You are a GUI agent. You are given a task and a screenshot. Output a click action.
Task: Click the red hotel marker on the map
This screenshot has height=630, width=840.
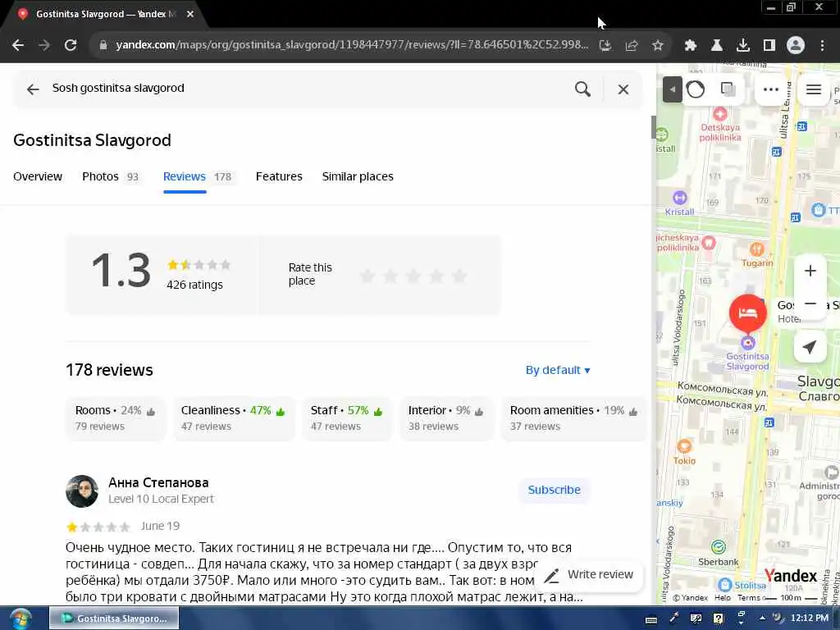[x=748, y=313]
